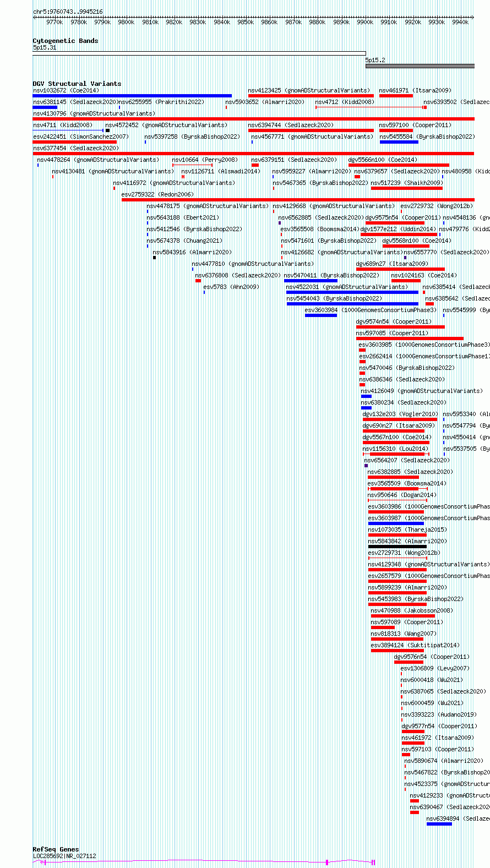Click nsv4130796 gnomAD variant label
The width and height of the screenshot is (490, 868).
[94, 113]
